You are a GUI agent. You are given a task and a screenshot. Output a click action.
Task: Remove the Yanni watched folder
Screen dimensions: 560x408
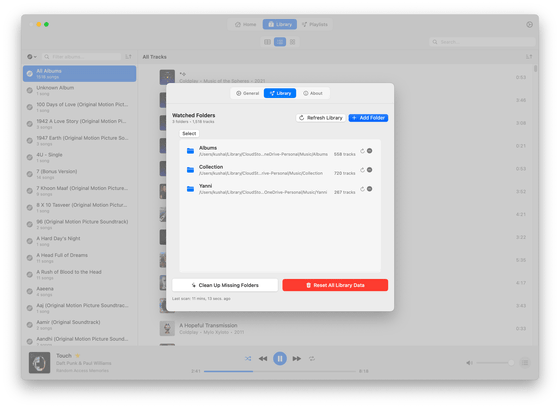[370, 189]
